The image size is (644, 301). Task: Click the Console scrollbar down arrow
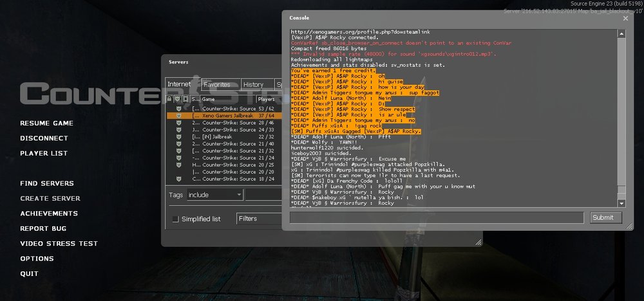621,203
